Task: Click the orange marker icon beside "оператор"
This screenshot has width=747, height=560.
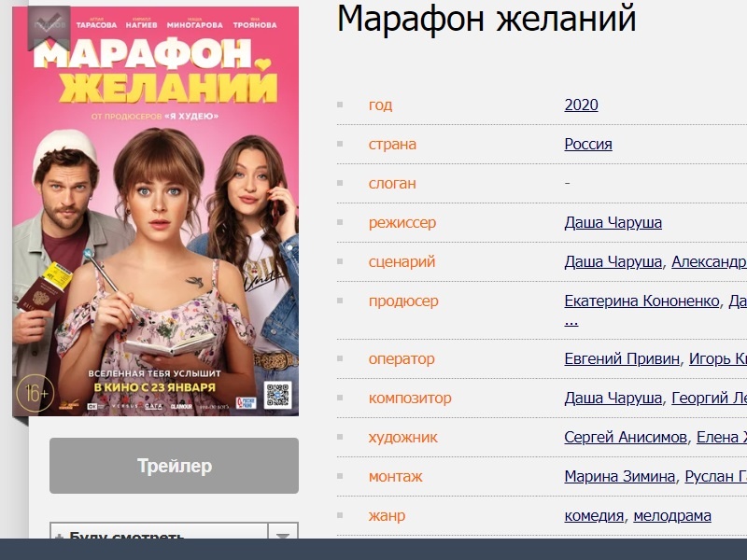Action: coord(339,359)
